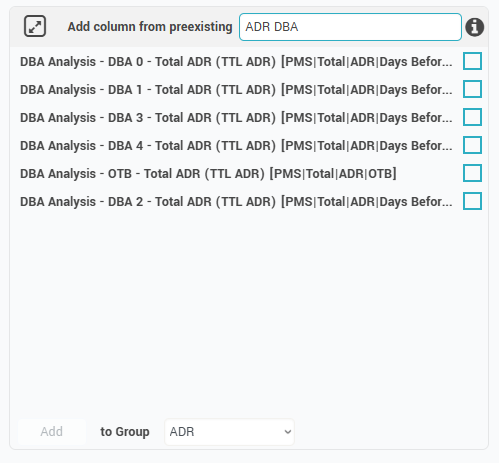Open the ADR group dropdown
The image size is (499, 463).
pos(229,432)
